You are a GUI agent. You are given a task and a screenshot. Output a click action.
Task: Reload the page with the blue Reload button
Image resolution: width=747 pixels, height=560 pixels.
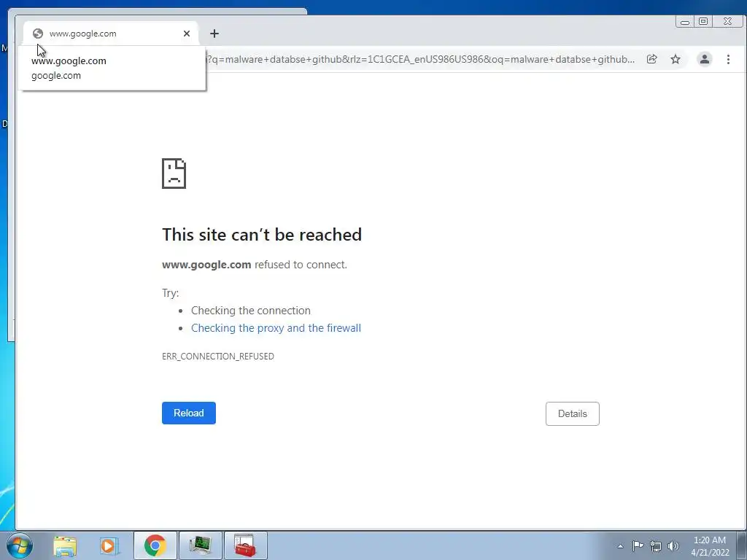[x=189, y=413]
